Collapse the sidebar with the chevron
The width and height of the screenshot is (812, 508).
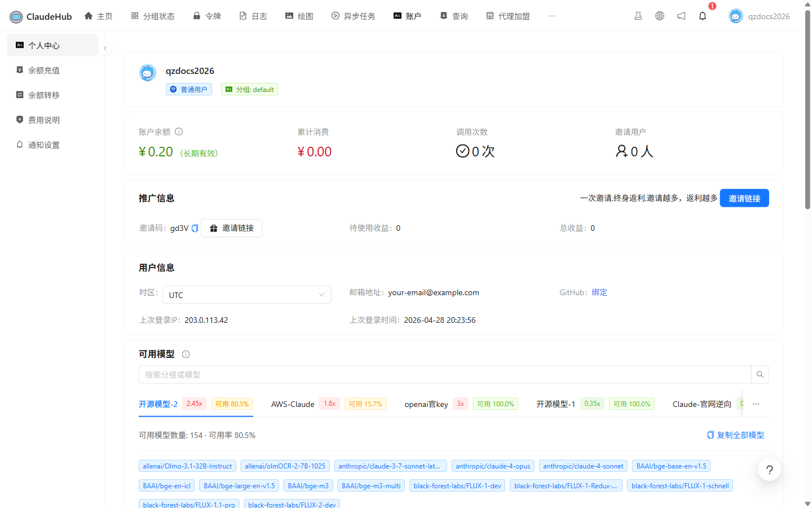[105, 49]
